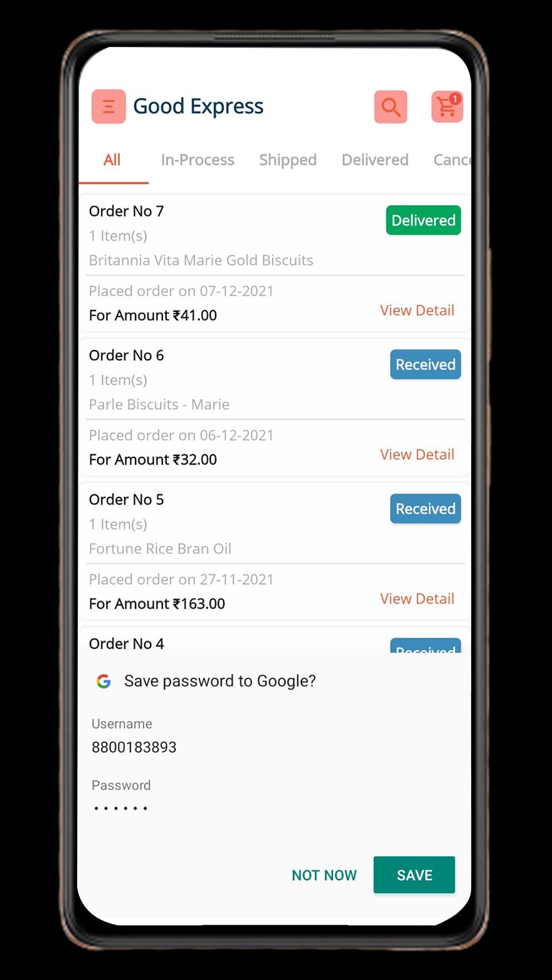Image resolution: width=552 pixels, height=980 pixels.
Task: Switch to the Shipped tab
Action: 288,160
